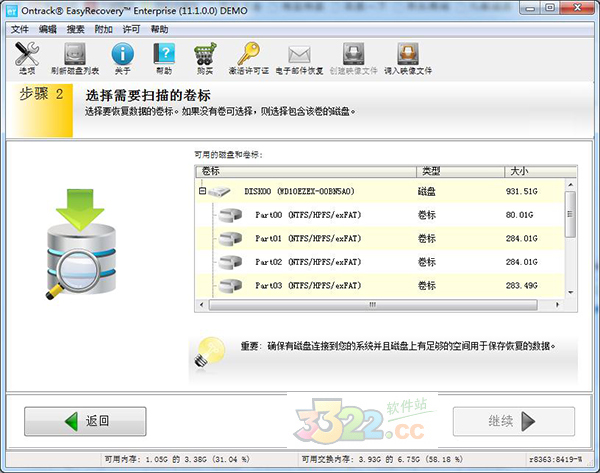
Task: Open 电子邮件恢复 envelope icon
Action: [299, 54]
